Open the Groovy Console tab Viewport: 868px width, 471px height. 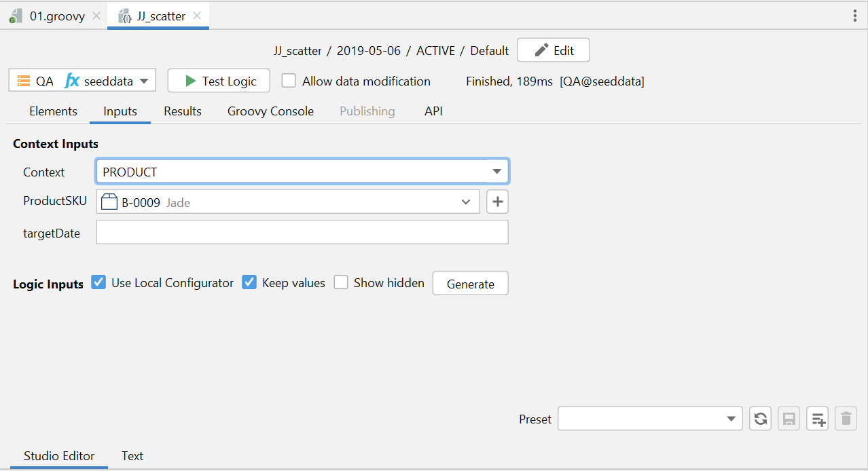point(270,111)
